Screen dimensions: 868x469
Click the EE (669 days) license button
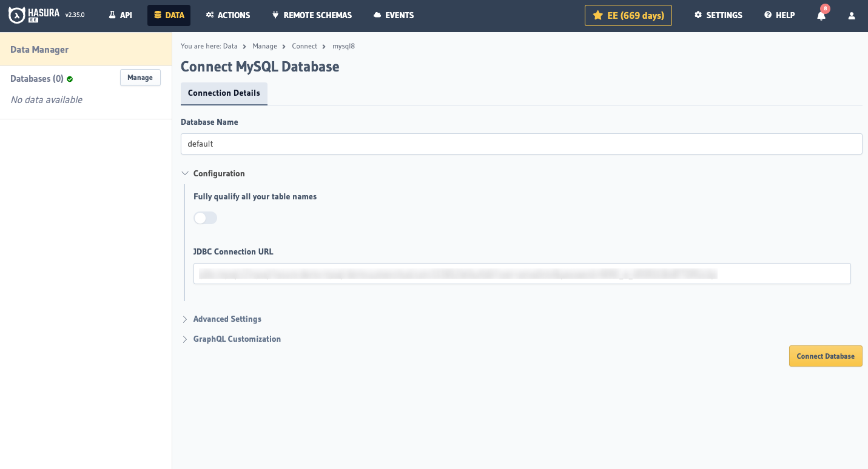[628, 15]
